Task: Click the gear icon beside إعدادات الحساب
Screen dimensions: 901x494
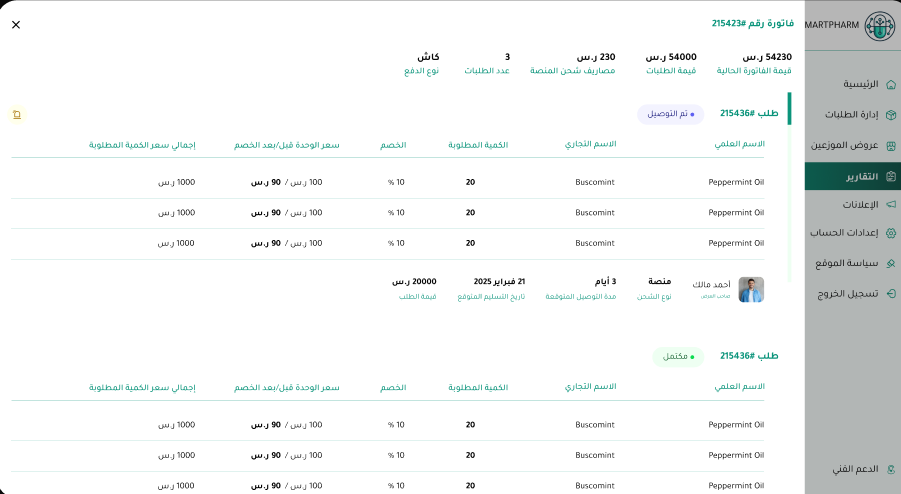Action: 890,233
